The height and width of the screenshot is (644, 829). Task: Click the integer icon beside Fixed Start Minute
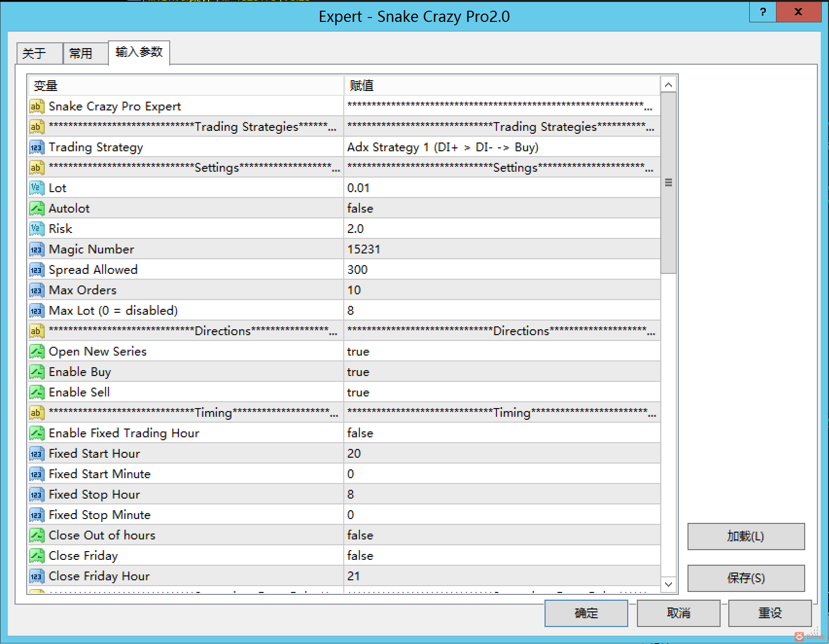pyautogui.click(x=37, y=474)
